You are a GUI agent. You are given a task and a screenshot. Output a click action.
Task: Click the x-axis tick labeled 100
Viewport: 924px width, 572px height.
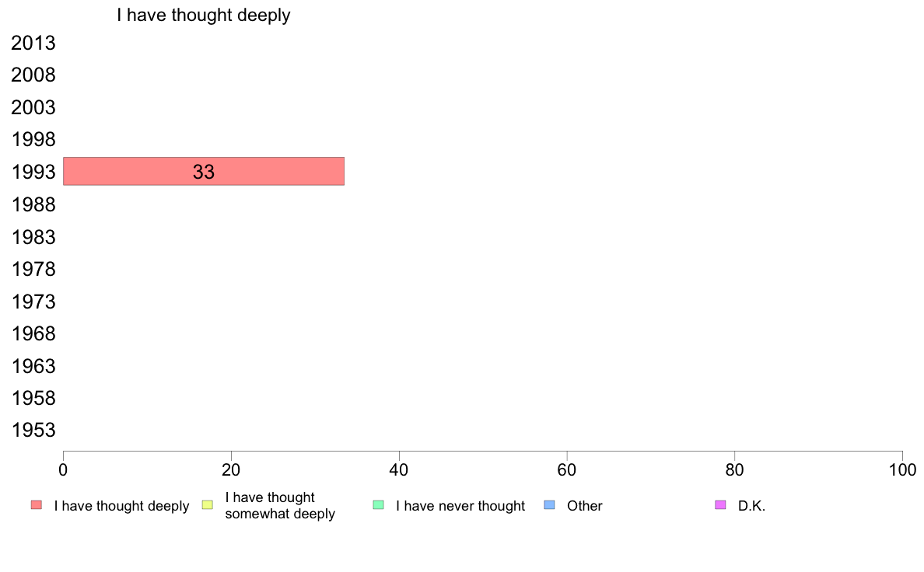[x=902, y=469]
